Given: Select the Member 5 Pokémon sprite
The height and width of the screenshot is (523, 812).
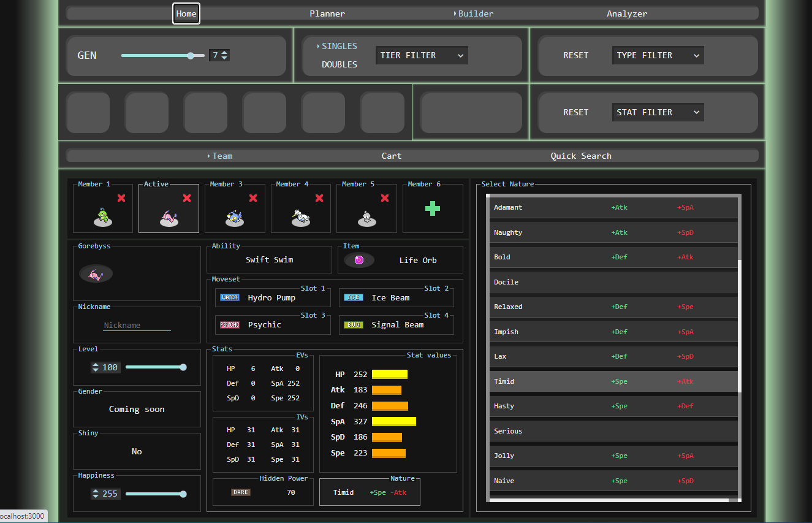Looking at the screenshot, I should coord(366,218).
